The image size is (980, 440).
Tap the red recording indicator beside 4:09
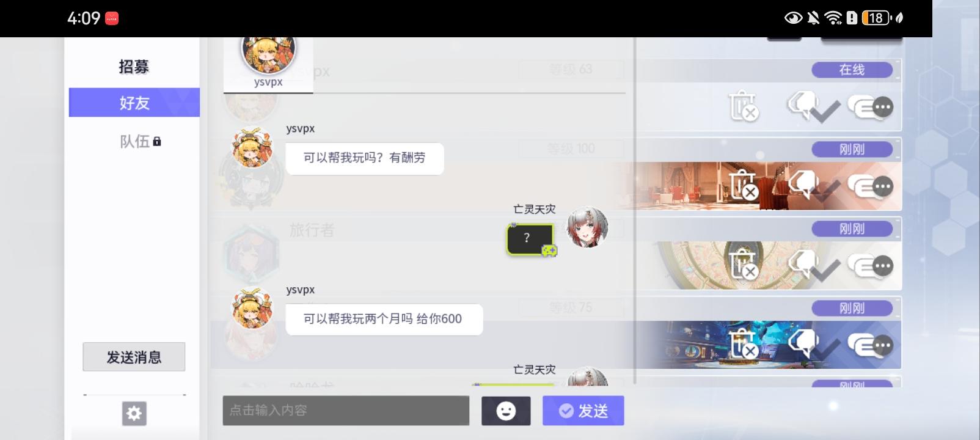click(112, 18)
